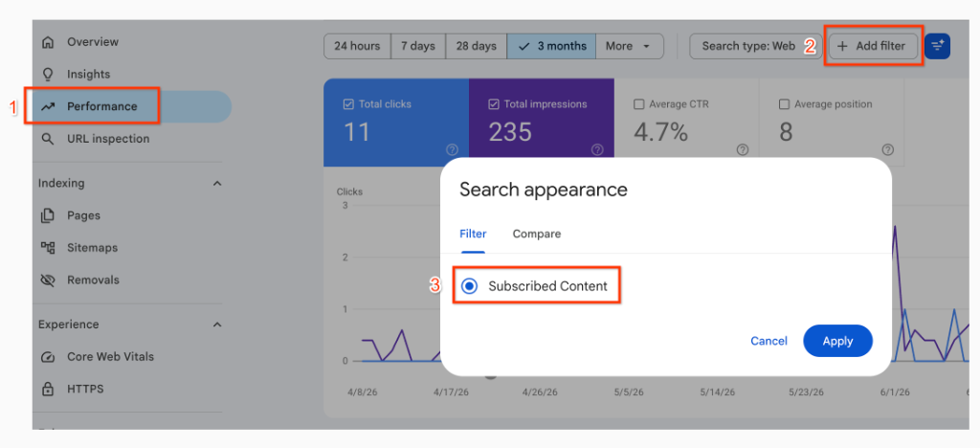Viewport: 980px width, 448px height.
Task: Select the 28 days date range
Action: [x=476, y=46]
